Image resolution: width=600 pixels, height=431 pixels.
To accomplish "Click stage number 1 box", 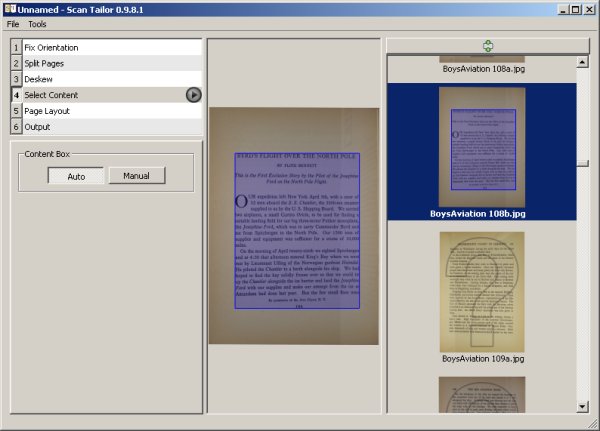I will pos(16,47).
